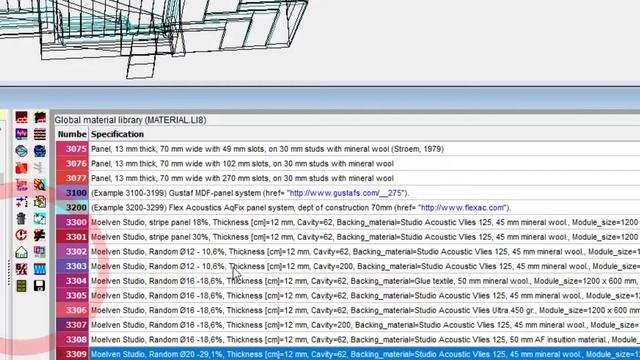This screenshot has width=640, height=360.
Task: Click the cyan icon with diagonal arrows
Action: 40,218
